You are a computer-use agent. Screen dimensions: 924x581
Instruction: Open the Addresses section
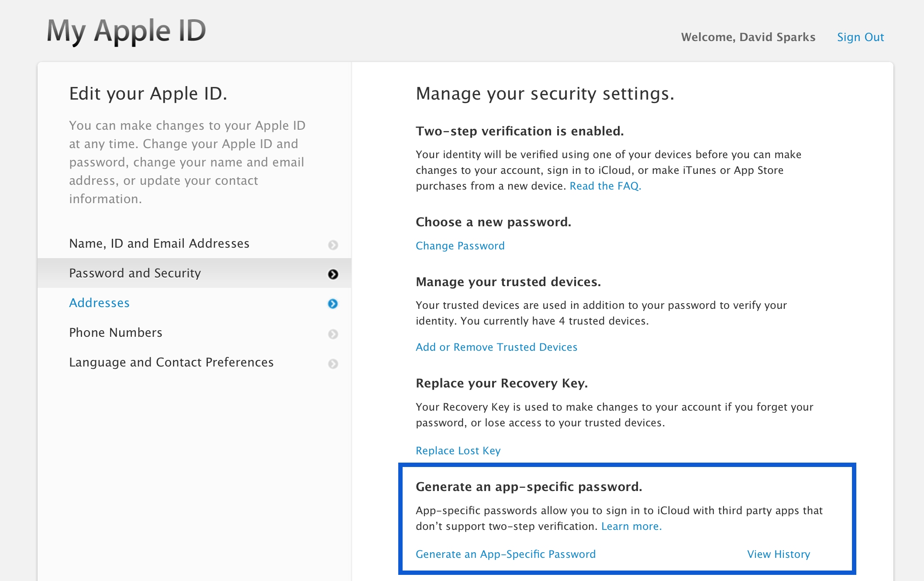point(194,303)
